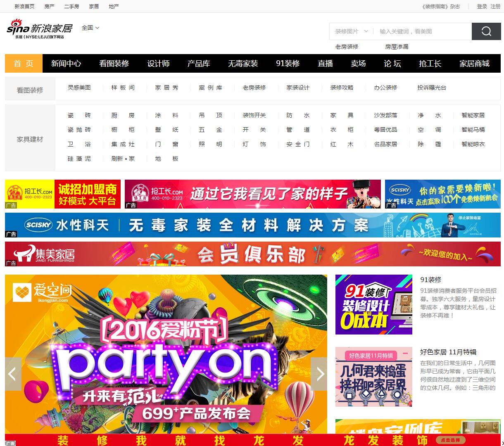Open 诚招加盟商 抢工长 banner ad

click(63, 194)
